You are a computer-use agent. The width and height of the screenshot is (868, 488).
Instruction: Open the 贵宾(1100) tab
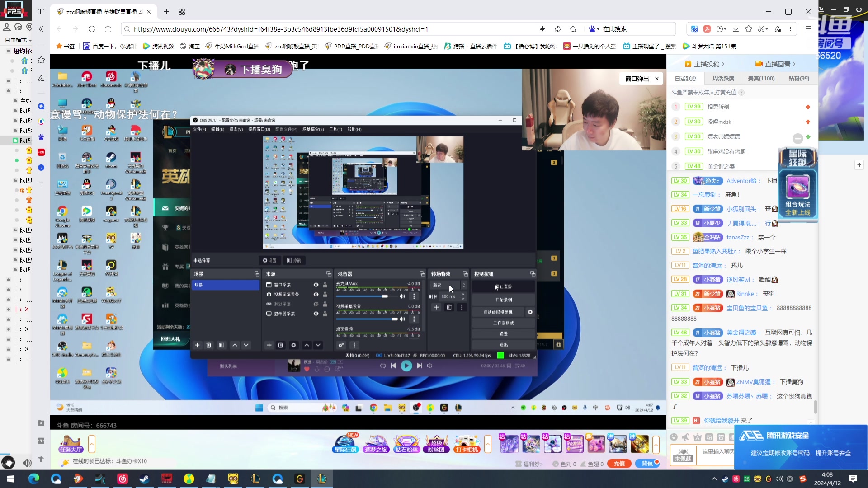click(x=761, y=79)
